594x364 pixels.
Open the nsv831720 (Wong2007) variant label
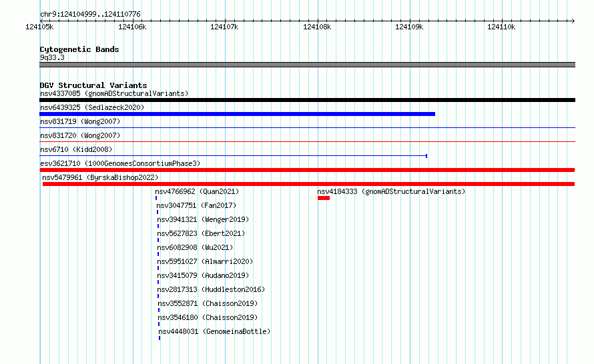[80, 135]
